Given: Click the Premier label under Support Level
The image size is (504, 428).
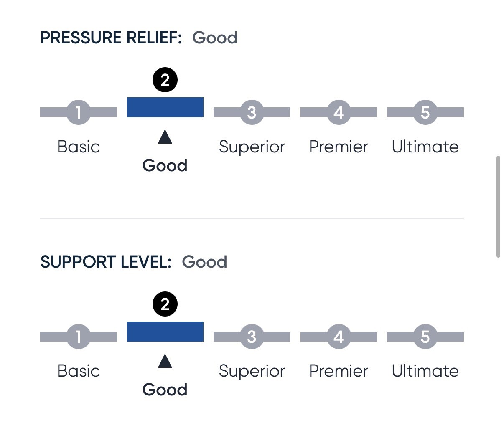Looking at the screenshot, I should (x=339, y=371).
